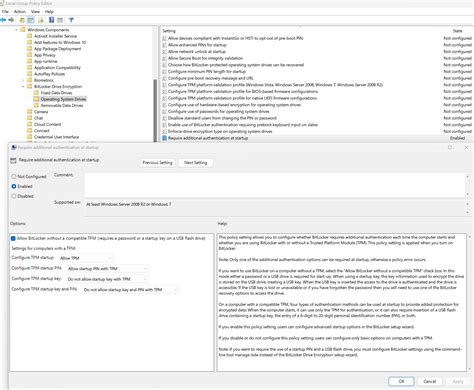This screenshot has width=474, height=390.
Task: Select the Credential User Interface tree item
Action: click(x=56, y=137)
